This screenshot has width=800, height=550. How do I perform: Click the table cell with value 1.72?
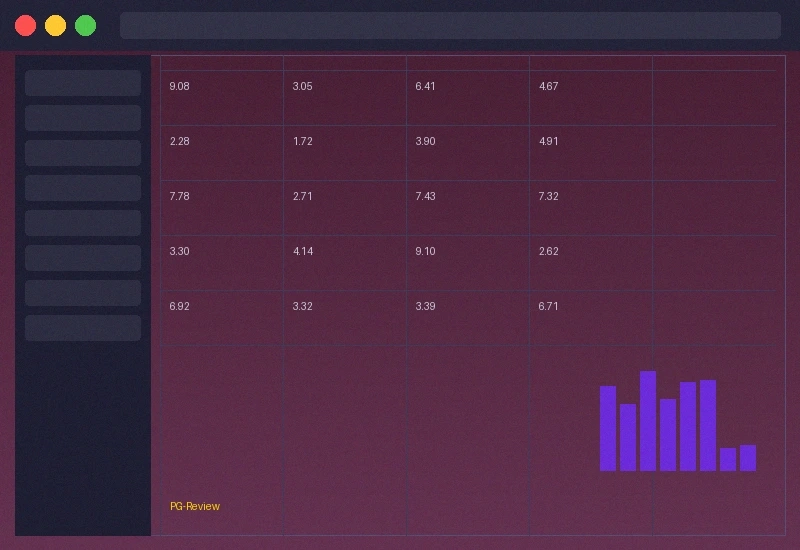tap(303, 142)
